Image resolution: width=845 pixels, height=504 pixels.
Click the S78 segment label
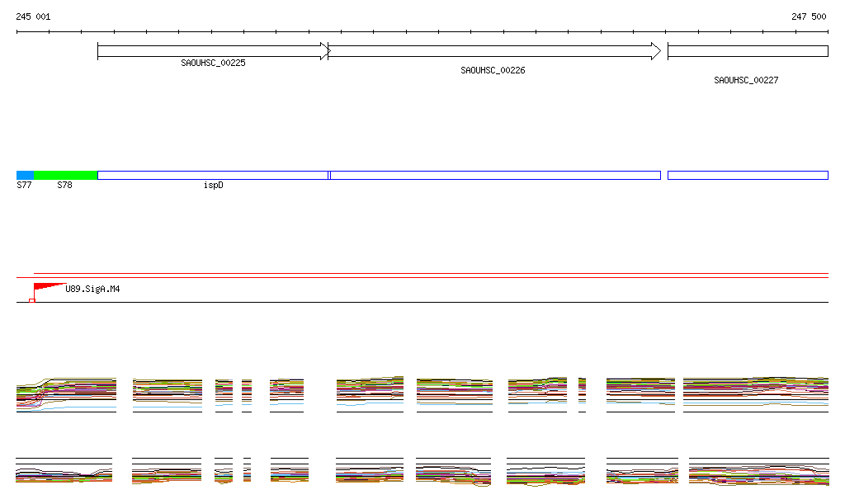[64, 186]
